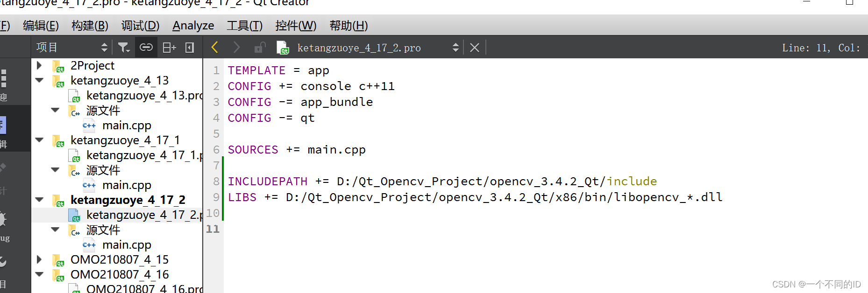This screenshot has width=868, height=293.
Task: Open OMO210807_4_16.pro file
Action: (x=144, y=288)
